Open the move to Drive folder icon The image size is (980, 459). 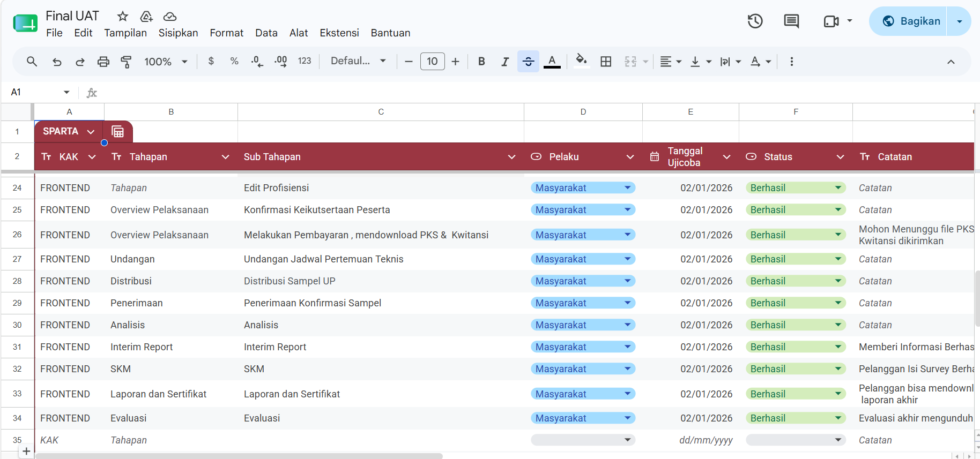(x=146, y=17)
